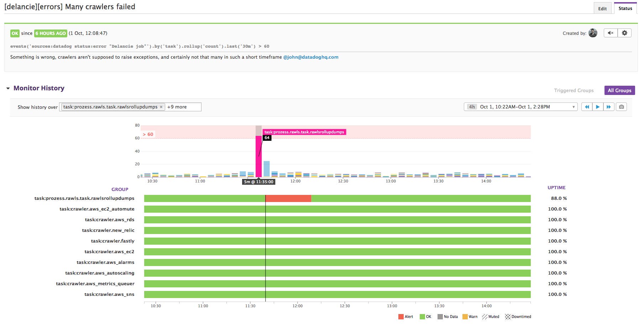Jump forward with fast-forward button
The height and width of the screenshot is (324, 644).
coord(609,107)
